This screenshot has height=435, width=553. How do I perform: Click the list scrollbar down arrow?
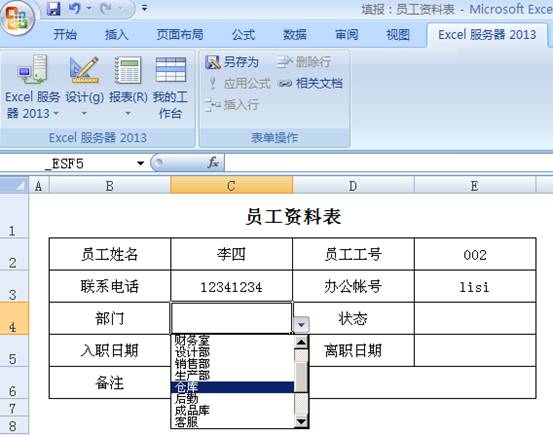(301, 422)
